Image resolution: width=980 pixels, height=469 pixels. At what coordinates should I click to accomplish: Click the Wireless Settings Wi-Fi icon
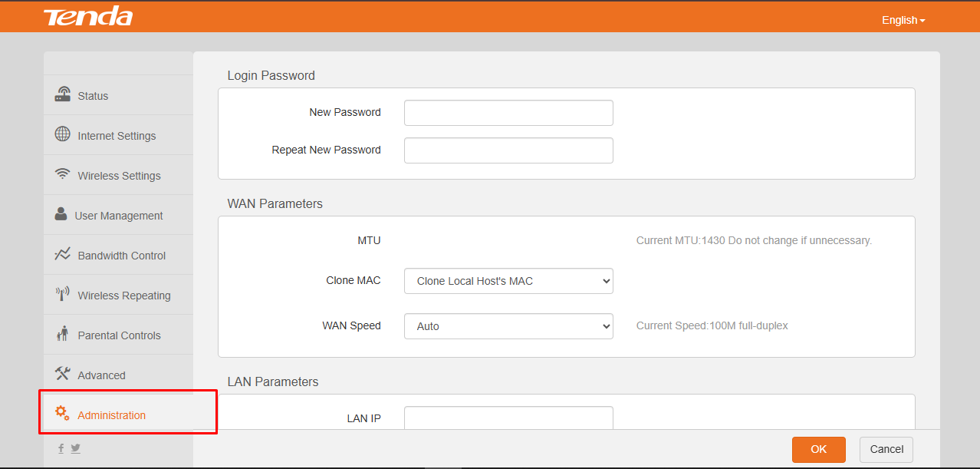63,174
